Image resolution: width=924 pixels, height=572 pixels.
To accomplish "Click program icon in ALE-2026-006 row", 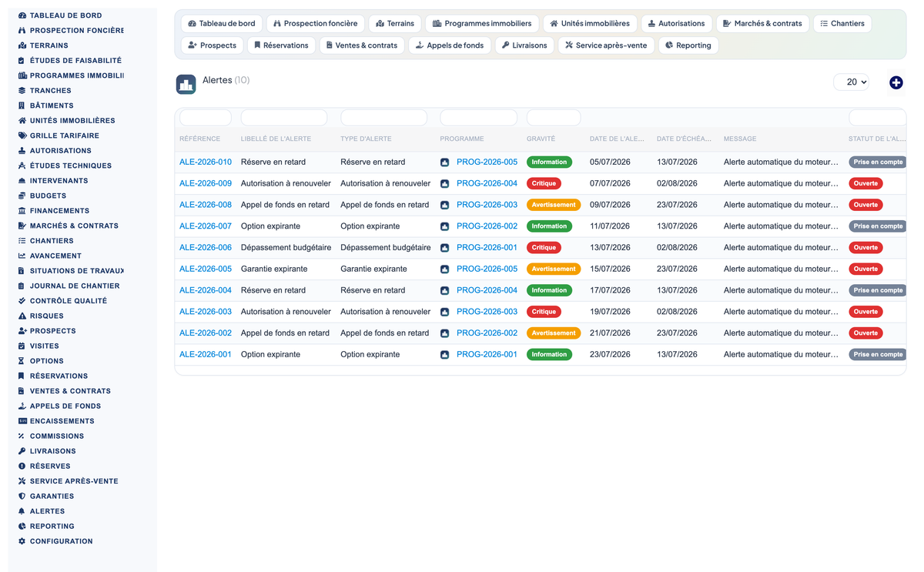I will tap(444, 248).
